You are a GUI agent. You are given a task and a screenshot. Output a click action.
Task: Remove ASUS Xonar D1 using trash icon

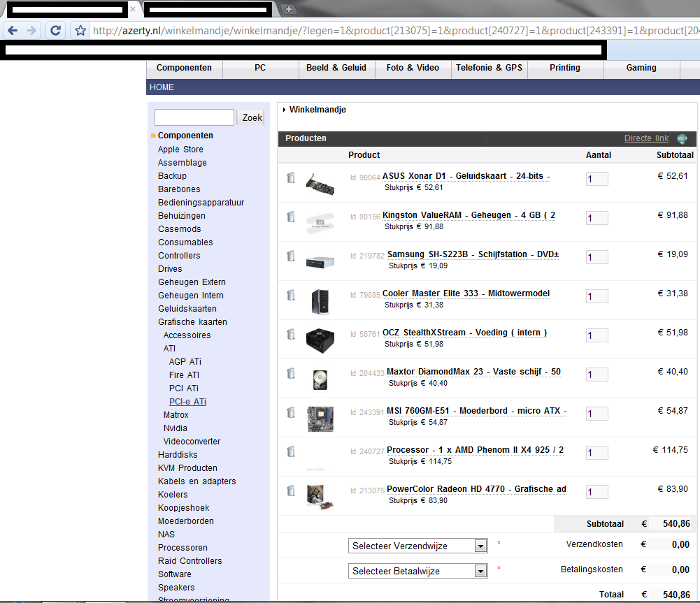click(x=291, y=177)
